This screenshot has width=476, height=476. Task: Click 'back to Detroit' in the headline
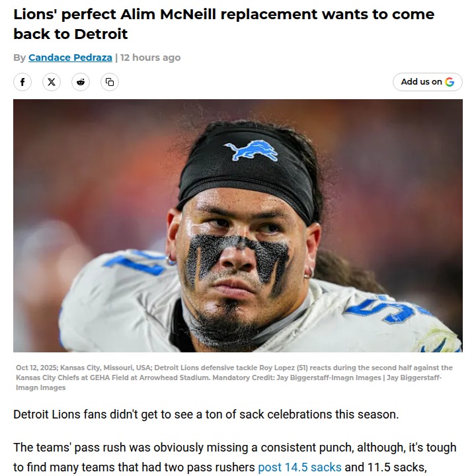point(71,34)
